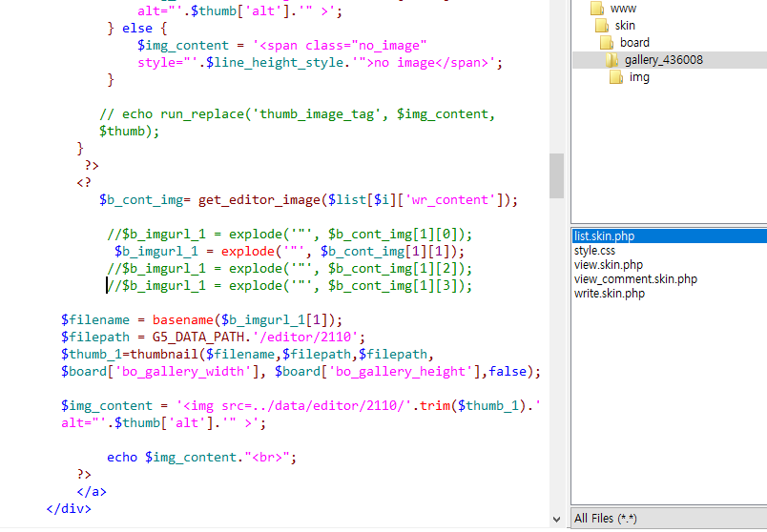Select gallery_436008 folder in directory tree
The image size is (767, 532).
coord(664,60)
